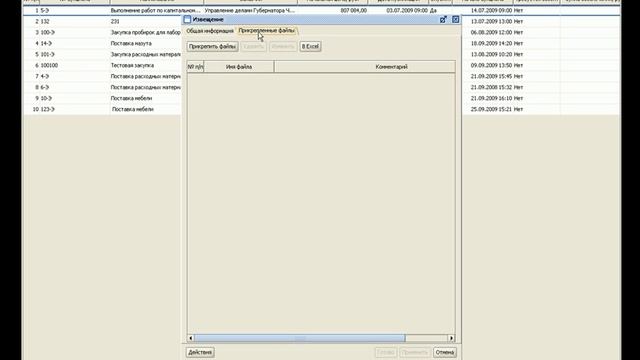Click the date 21.09.2009 15:45

(491, 76)
